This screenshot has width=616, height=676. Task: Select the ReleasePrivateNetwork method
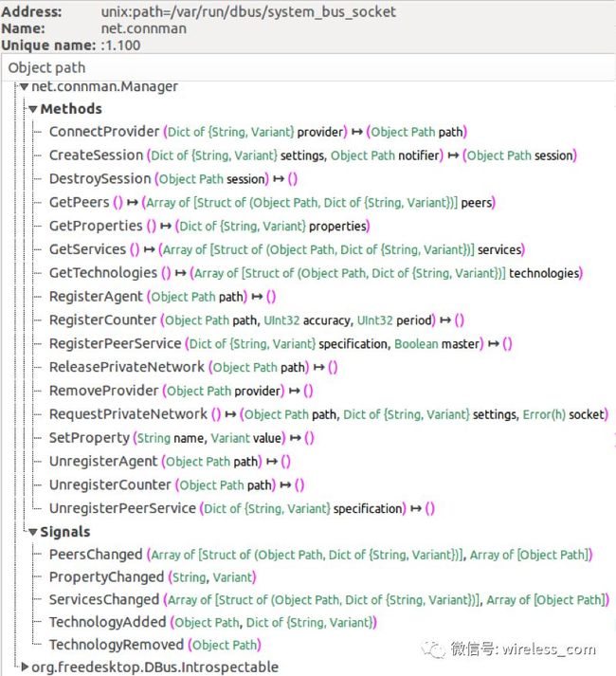click(x=193, y=367)
